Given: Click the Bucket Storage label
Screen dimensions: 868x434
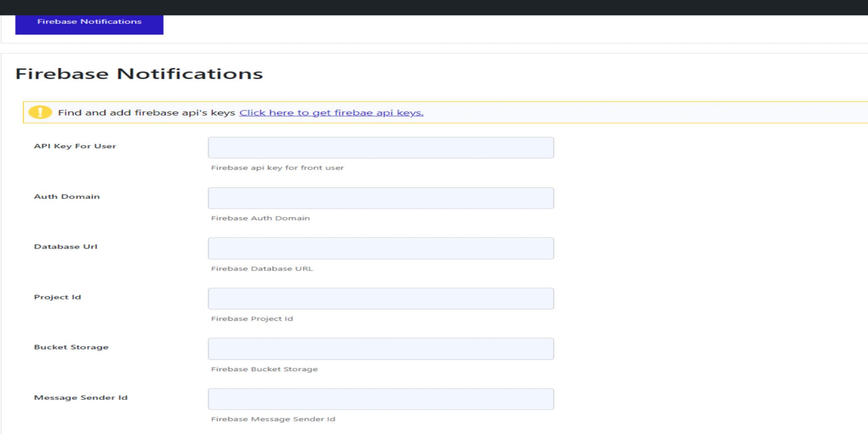Looking at the screenshot, I should click(71, 347).
